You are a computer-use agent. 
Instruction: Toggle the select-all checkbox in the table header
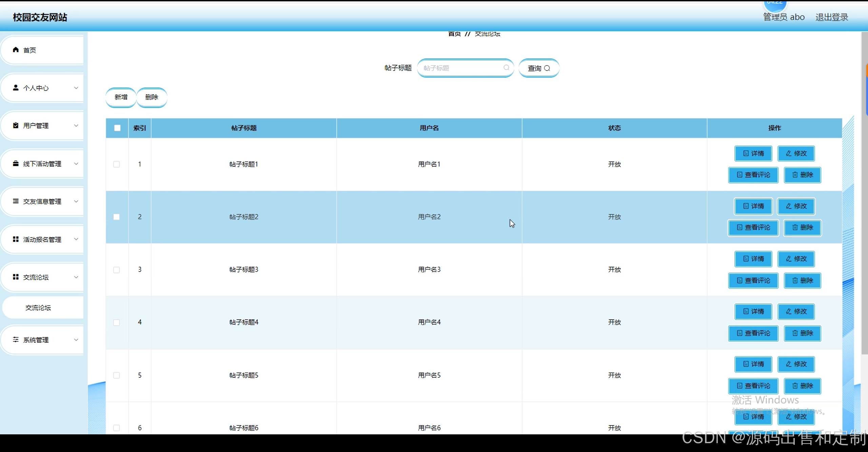click(117, 128)
